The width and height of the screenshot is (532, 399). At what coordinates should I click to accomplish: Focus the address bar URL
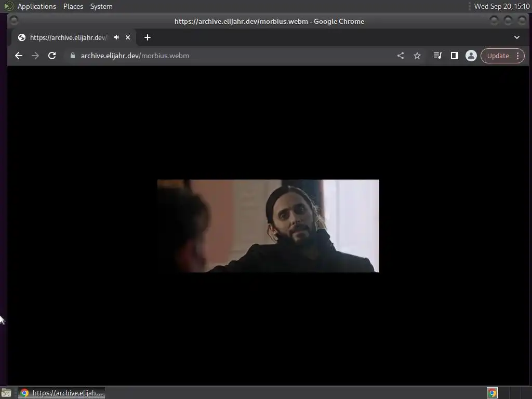(x=135, y=56)
